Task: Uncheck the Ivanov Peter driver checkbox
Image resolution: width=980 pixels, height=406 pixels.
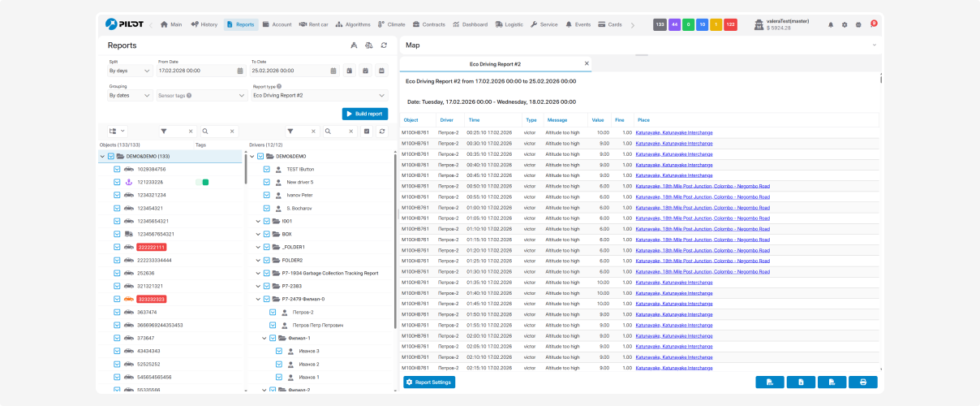Action: 267,195
